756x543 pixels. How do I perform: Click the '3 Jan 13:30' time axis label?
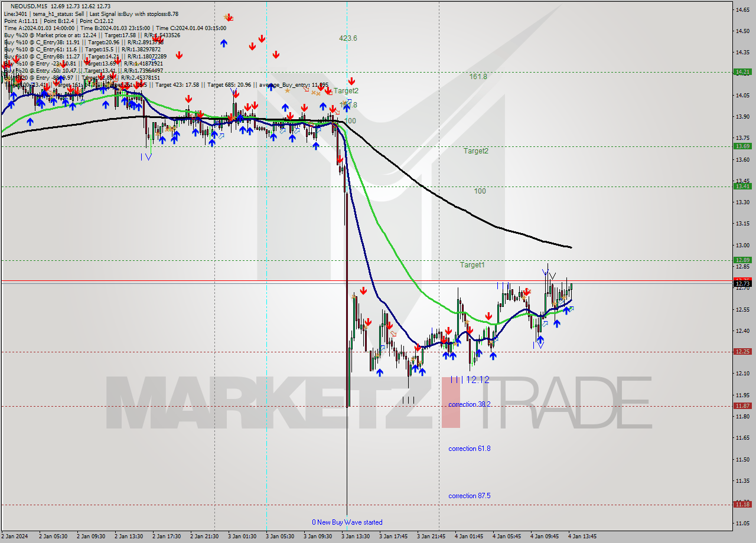pyautogui.click(x=356, y=537)
